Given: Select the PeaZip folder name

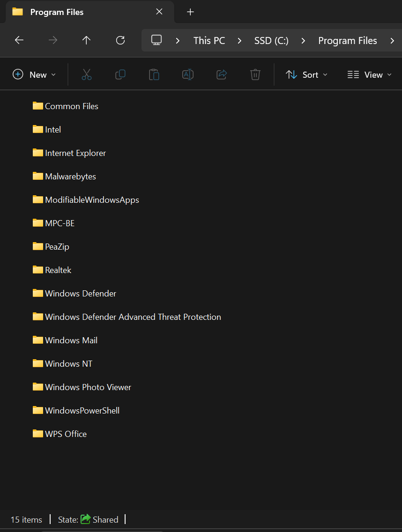Looking at the screenshot, I should pyautogui.click(x=57, y=247).
